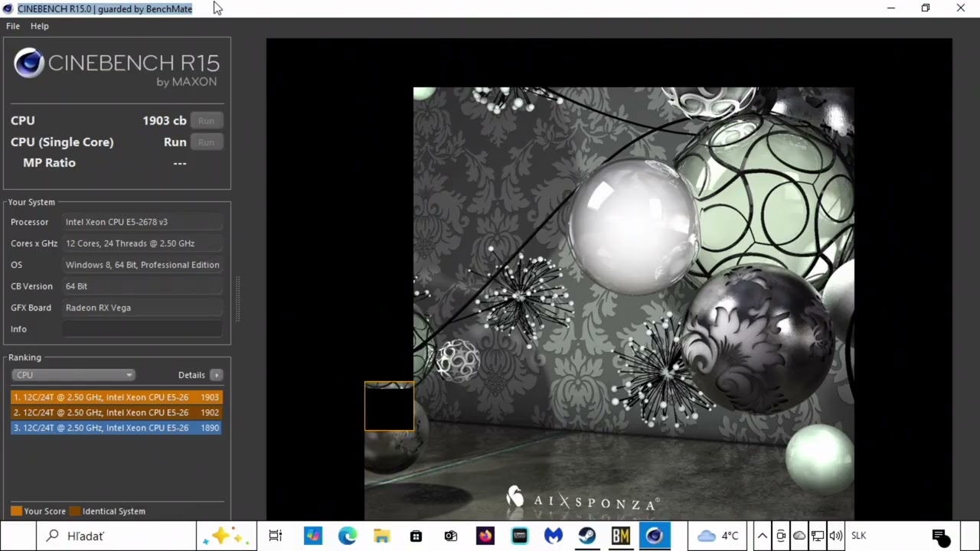Click the Run button for CPU test
The height and width of the screenshot is (551, 980).
tap(206, 121)
